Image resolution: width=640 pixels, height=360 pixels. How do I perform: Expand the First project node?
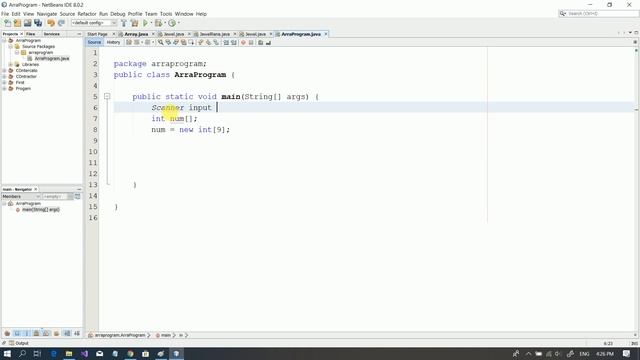pyautogui.click(x=4, y=82)
